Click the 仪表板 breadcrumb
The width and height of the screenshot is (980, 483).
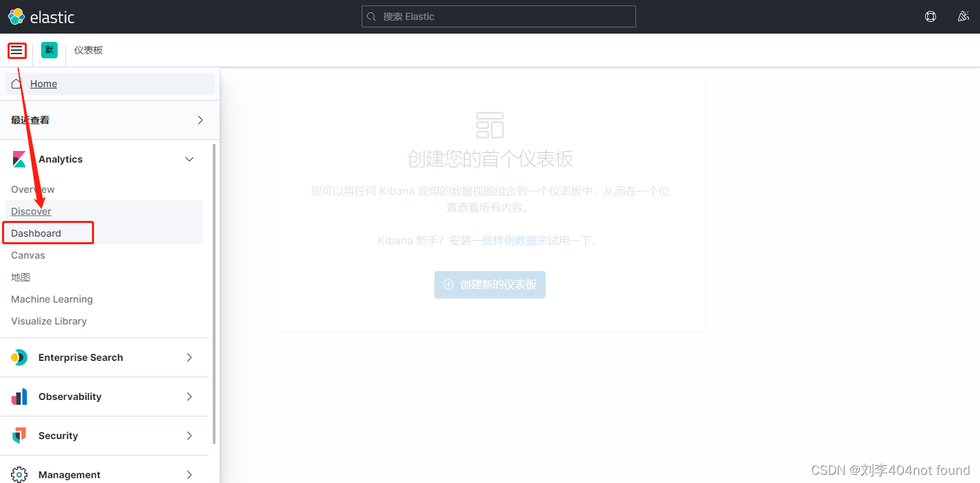(89, 50)
